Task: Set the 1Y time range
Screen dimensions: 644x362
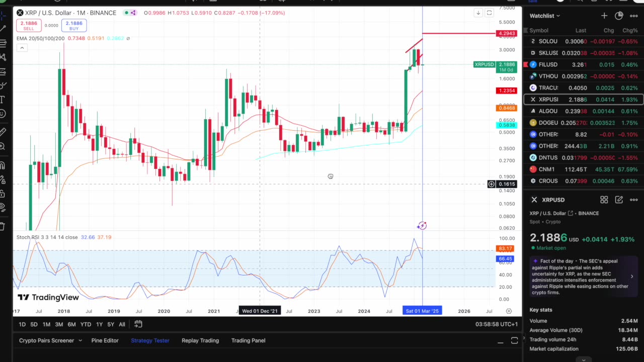Action: click(99, 324)
